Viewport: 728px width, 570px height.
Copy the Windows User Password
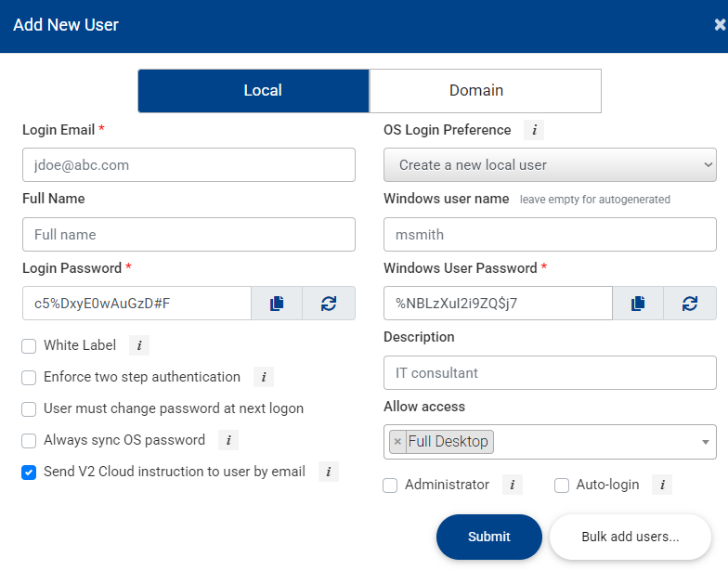(638, 304)
